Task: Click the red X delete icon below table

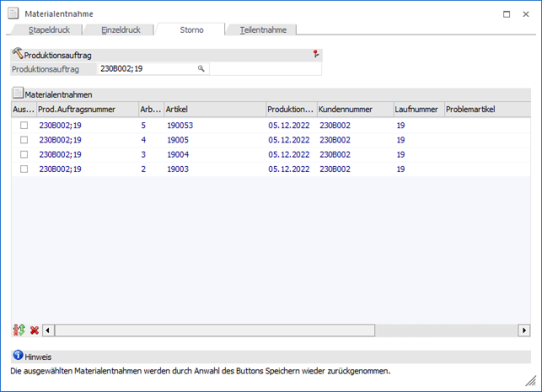Action: 35,330
